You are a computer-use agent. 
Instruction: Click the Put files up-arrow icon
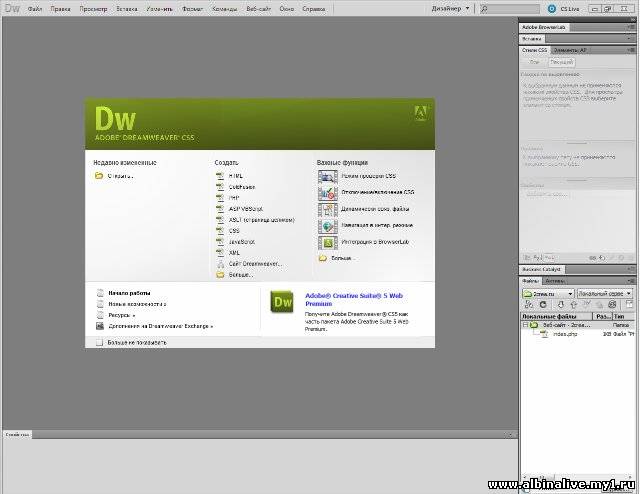pos(573,305)
